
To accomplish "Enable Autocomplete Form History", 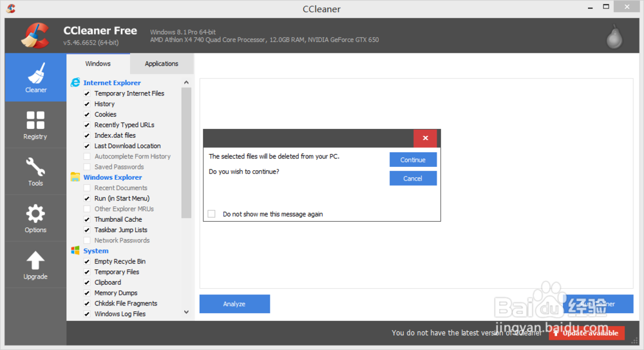I will (87, 156).
